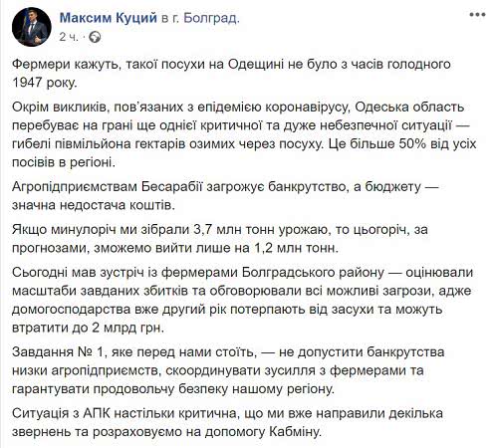The height and width of the screenshot is (448, 494).
Task: Click the paragraph starting 'Окрім викликів'
Action: [x=244, y=134]
